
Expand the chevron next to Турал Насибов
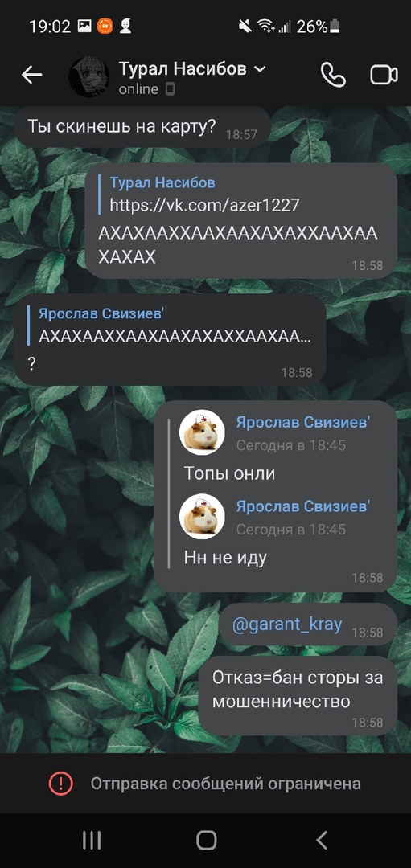[259, 69]
